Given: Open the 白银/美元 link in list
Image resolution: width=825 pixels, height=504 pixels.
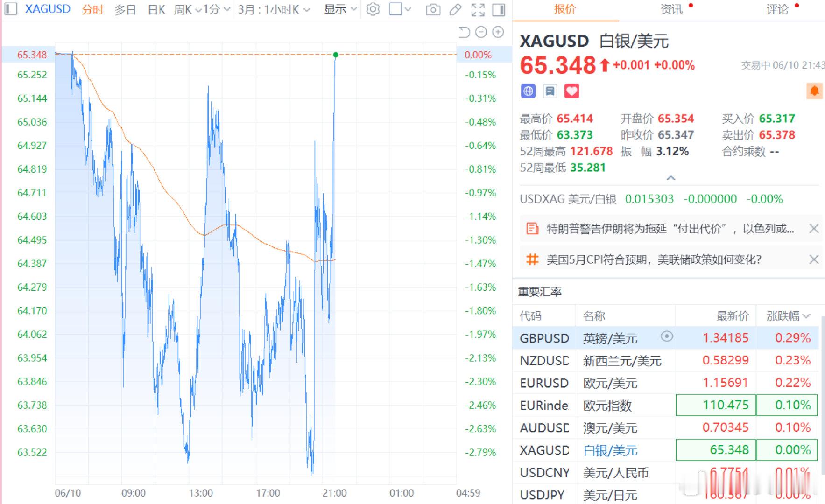Looking at the screenshot, I should click(610, 450).
